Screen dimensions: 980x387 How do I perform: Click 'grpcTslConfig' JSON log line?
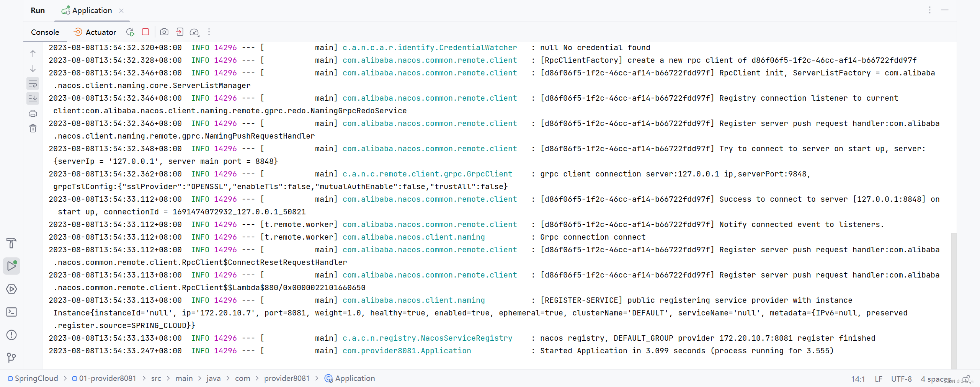pyautogui.click(x=281, y=186)
